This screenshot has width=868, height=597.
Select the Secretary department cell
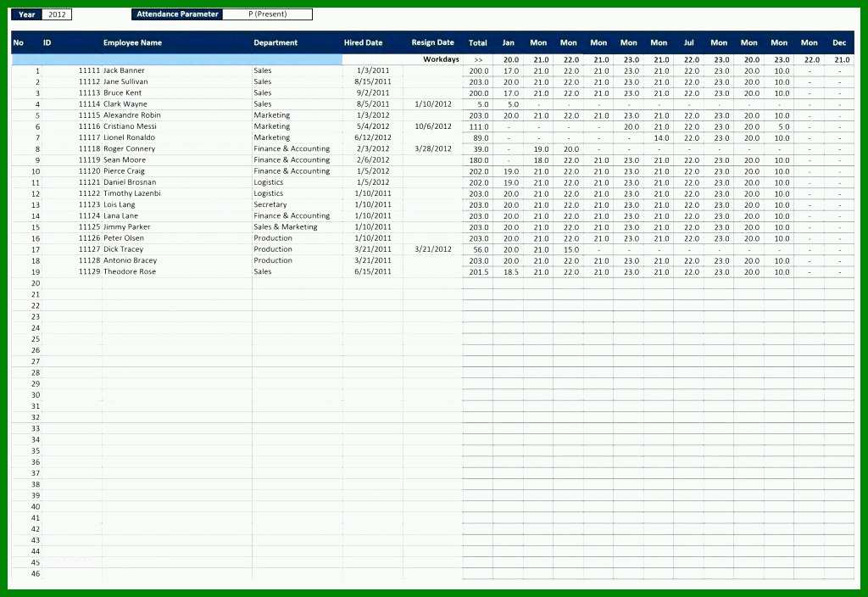coord(270,204)
